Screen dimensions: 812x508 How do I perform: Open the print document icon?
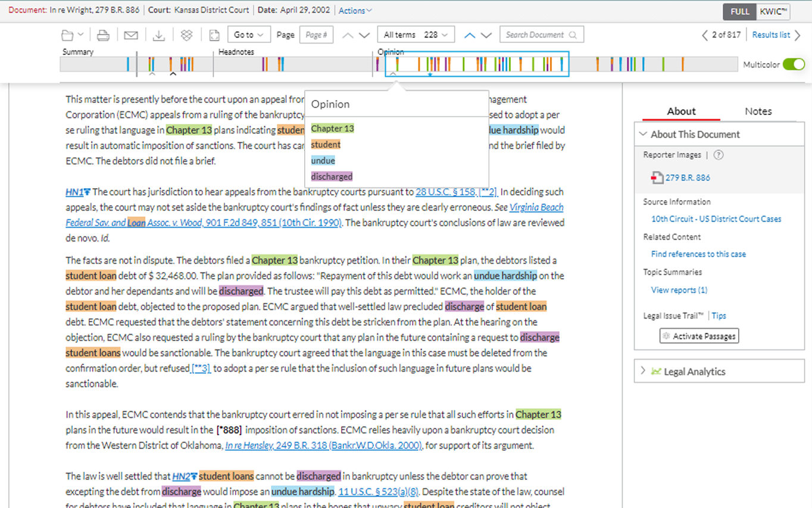[103, 35]
